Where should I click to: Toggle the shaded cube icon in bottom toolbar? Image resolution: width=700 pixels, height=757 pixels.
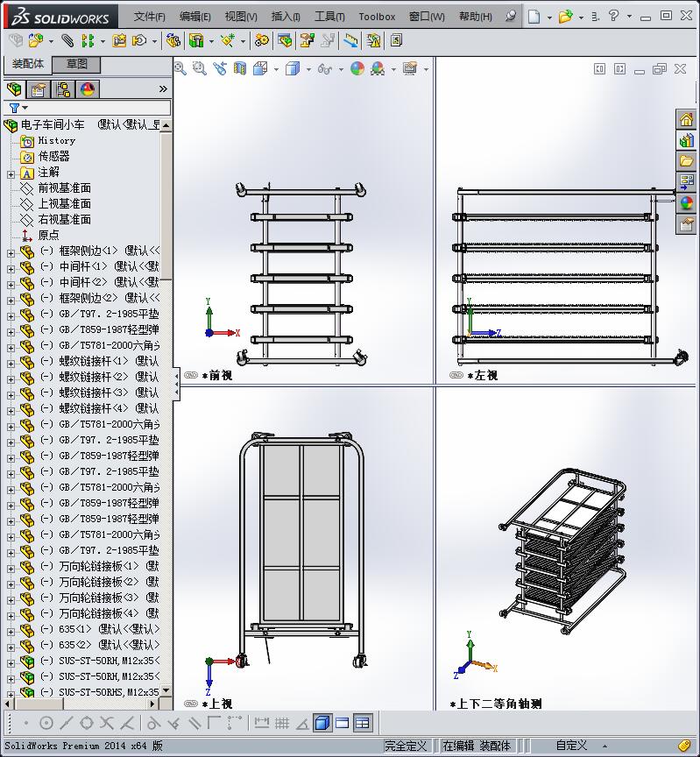(322, 723)
